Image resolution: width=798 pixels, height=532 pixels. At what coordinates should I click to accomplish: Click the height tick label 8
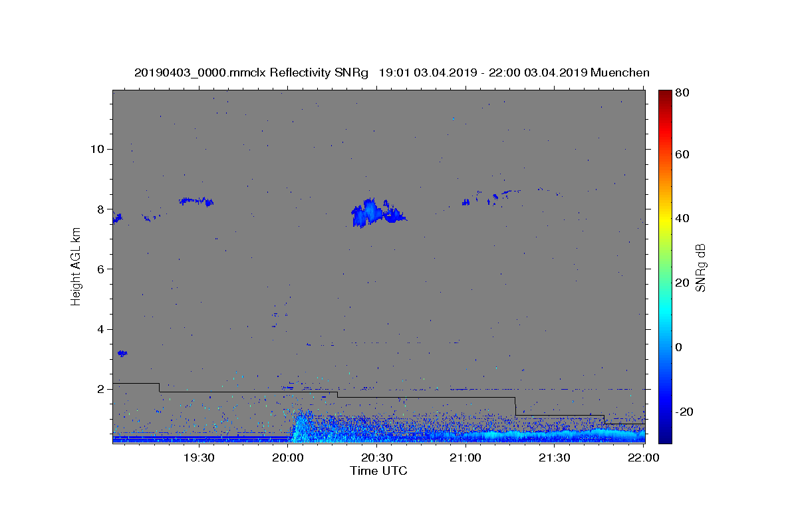(99, 209)
